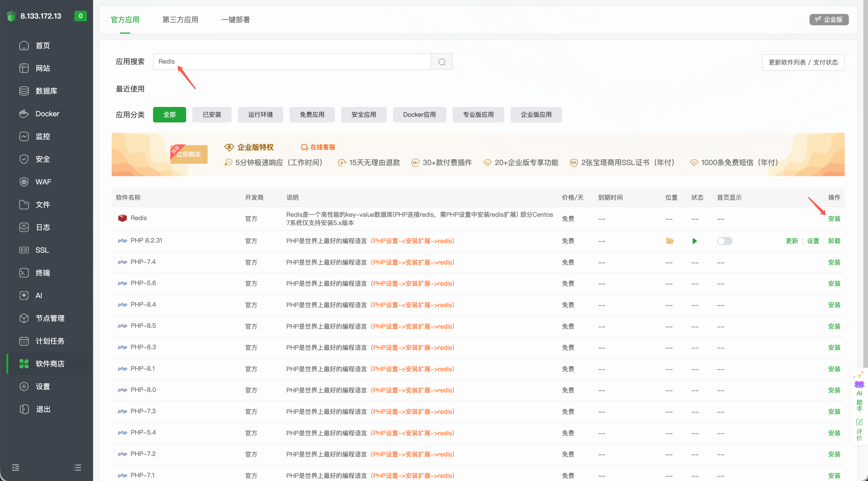Click the Redis description text cell
This screenshot has height=481, width=868.
click(420, 219)
